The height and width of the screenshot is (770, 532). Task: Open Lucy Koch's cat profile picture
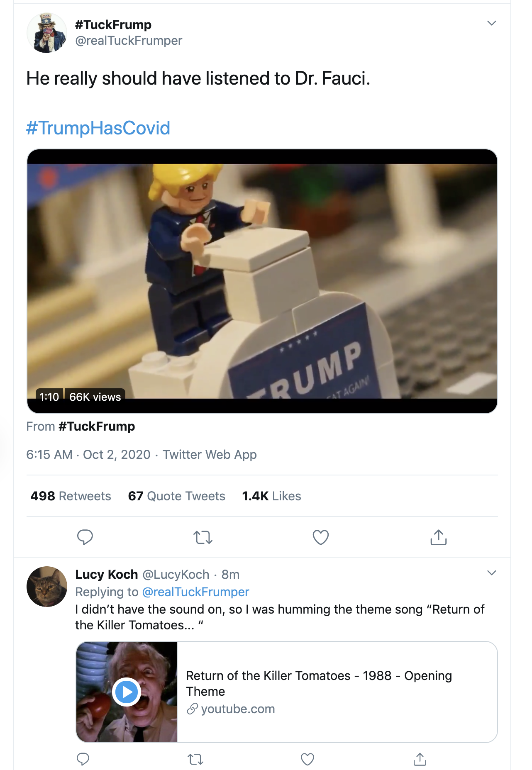pyautogui.click(x=47, y=586)
